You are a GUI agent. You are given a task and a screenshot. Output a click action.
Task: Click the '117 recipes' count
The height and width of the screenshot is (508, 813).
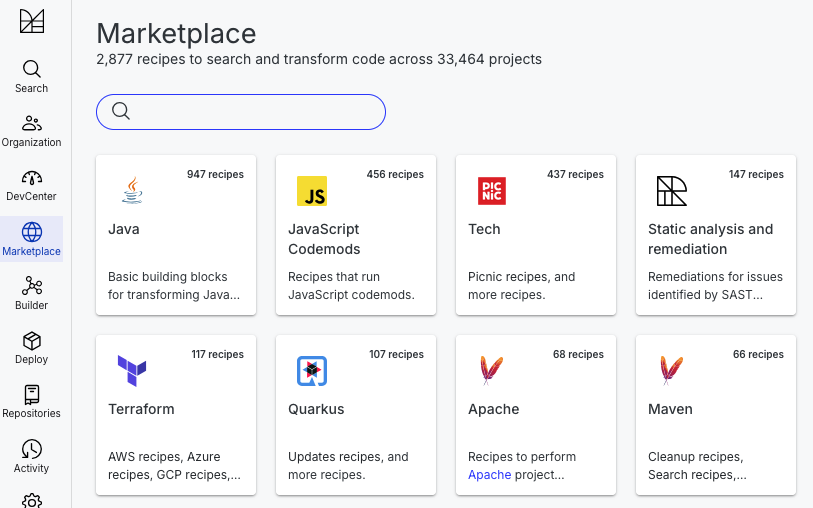(x=217, y=354)
